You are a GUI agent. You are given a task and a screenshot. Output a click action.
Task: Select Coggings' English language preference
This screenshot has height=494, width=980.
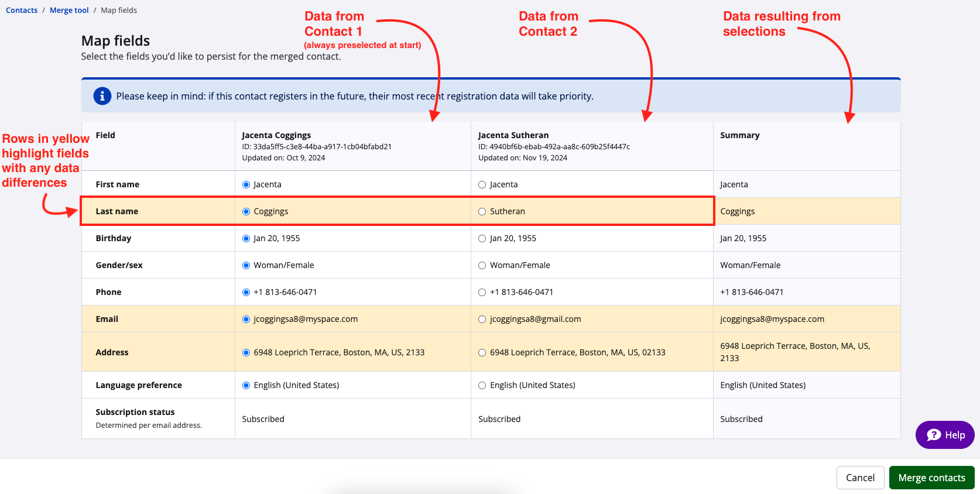coord(246,385)
